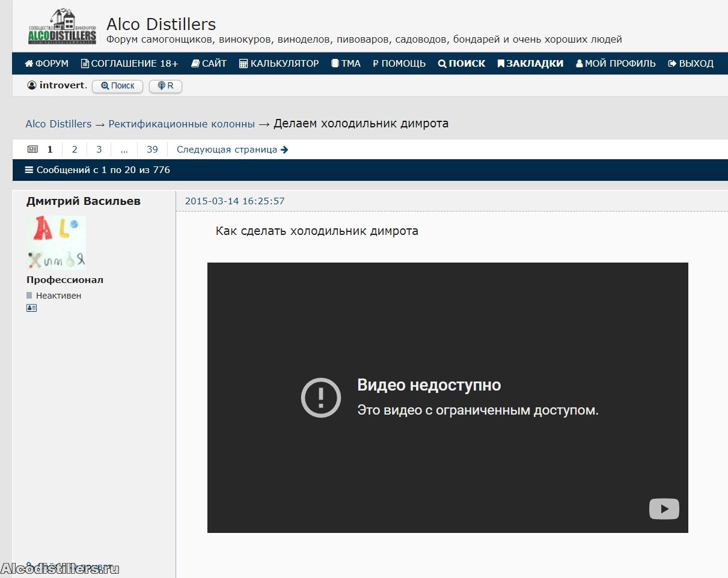728x578 pixels.
Task: Follow the Alco Distillers breadcrumb link
Action: pos(58,124)
